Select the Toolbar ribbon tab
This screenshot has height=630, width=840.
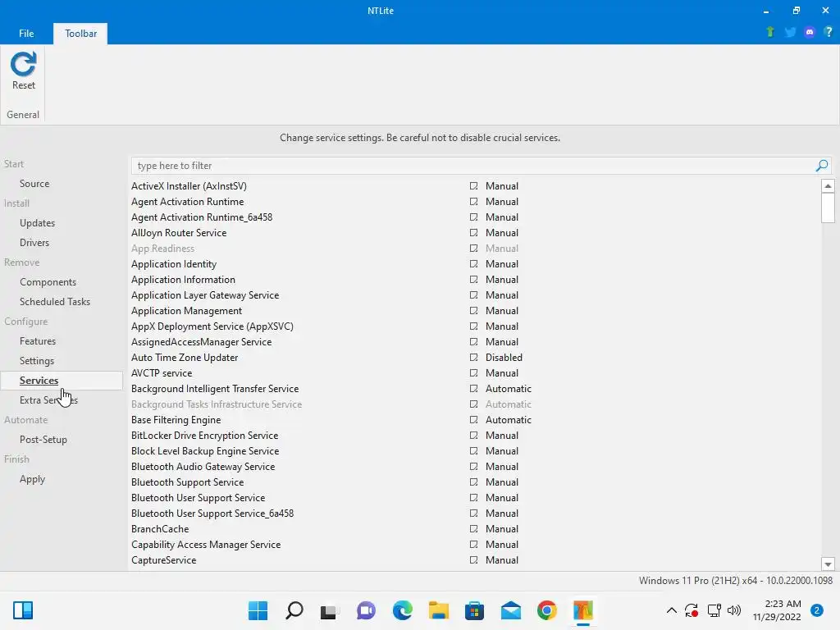click(81, 33)
